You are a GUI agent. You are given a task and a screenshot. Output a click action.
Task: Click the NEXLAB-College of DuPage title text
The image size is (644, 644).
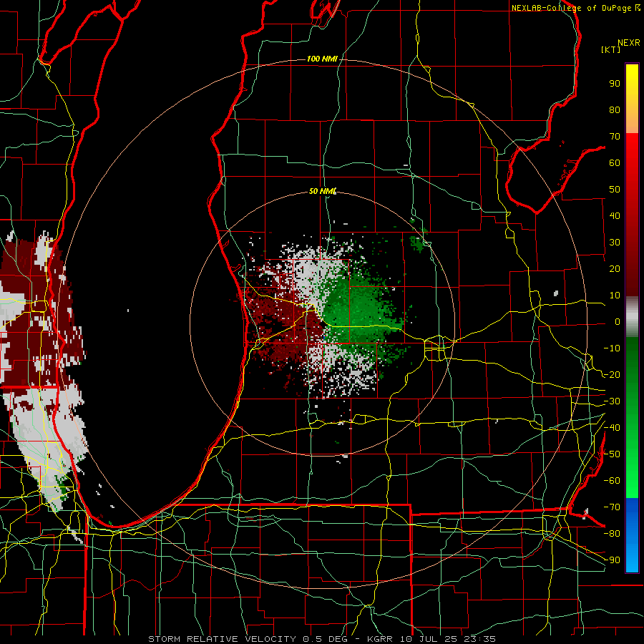click(571, 8)
